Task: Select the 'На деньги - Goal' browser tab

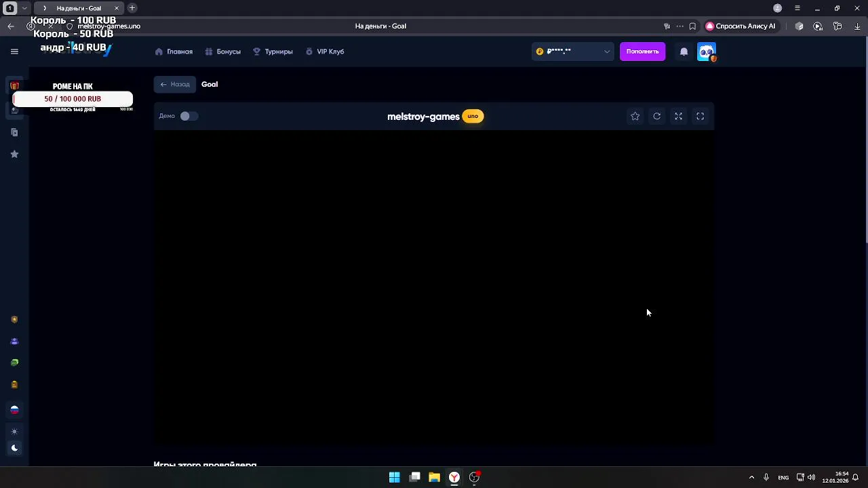Action: (x=79, y=8)
